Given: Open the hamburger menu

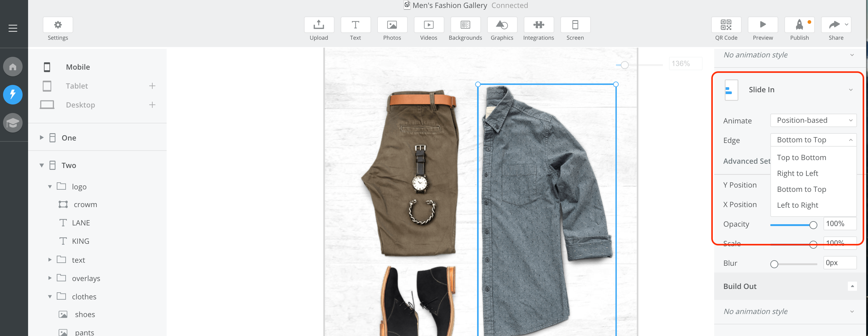Looking at the screenshot, I should tap(13, 28).
